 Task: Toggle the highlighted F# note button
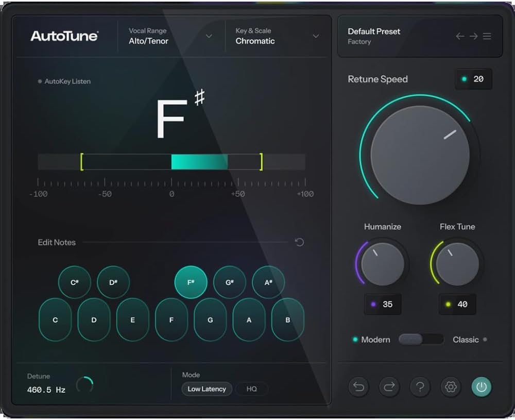click(x=191, y=282)
